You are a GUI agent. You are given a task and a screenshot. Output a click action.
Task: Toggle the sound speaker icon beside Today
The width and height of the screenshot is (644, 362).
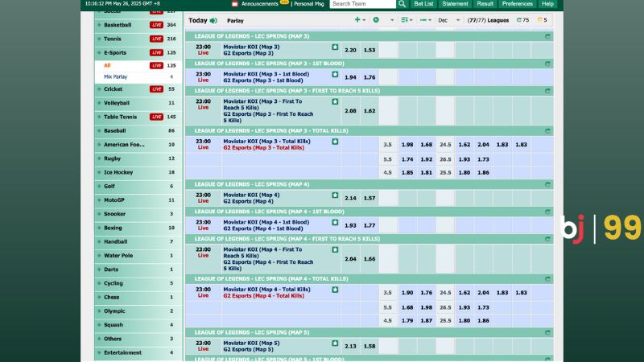click(x=213, y=21)
